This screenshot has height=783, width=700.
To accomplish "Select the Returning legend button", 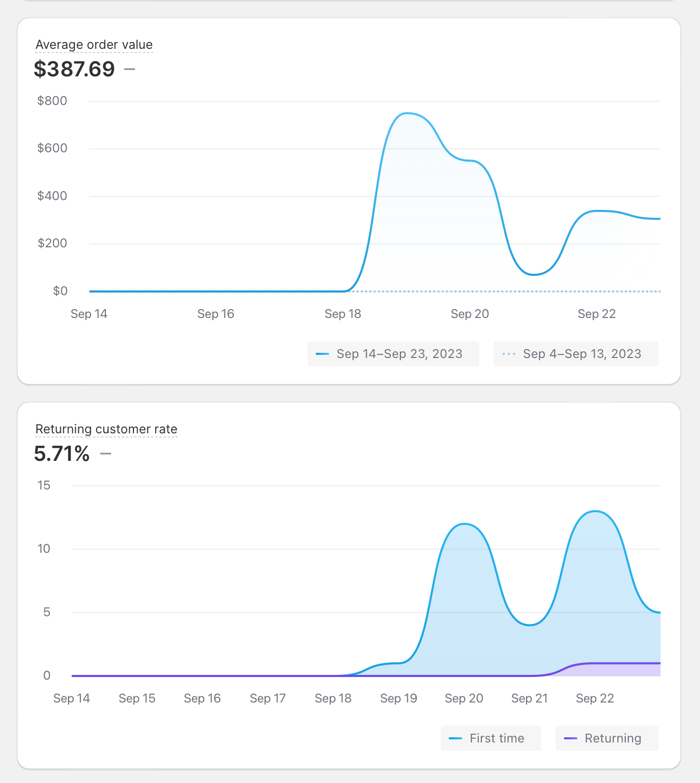I will pos(607,738).
